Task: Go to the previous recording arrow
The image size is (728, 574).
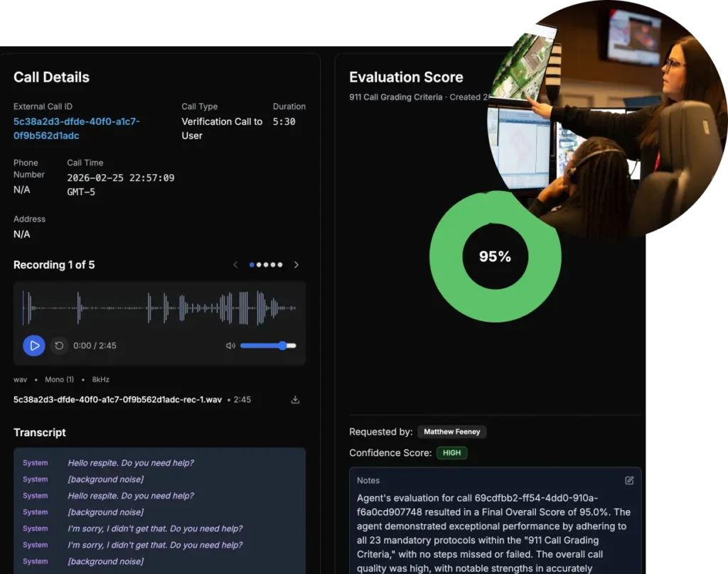Action: pos(235,265)
